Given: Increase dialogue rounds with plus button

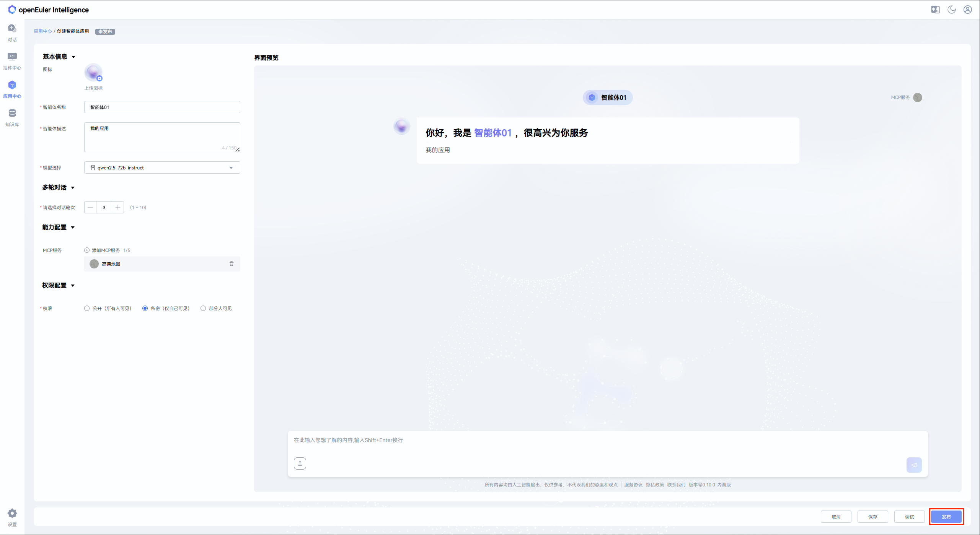Looking at the screenshot, I should pyautogui.click(x=118, y=207).
